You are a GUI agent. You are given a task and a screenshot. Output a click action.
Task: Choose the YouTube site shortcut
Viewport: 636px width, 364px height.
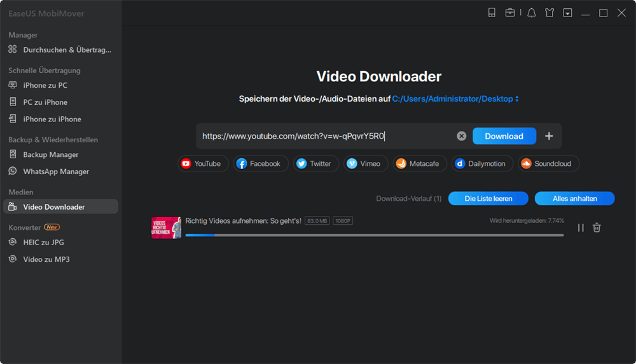click(x=203, y=164)
